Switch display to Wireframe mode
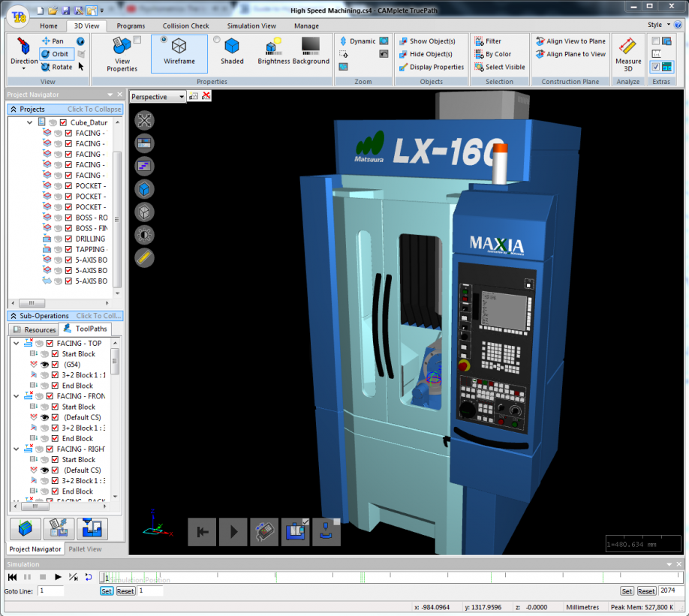Image resolution: width=689 pixels, height=616 pixels. click(179, 53)
